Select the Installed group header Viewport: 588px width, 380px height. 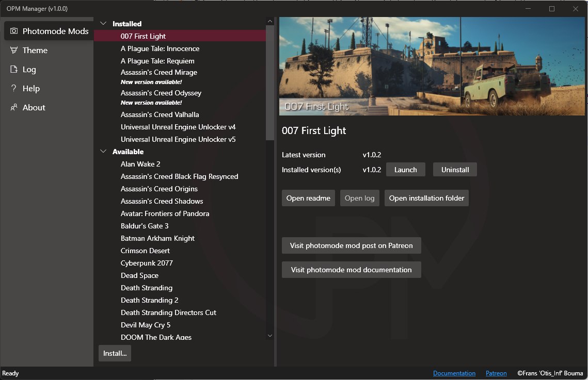[x=127, y=24]
